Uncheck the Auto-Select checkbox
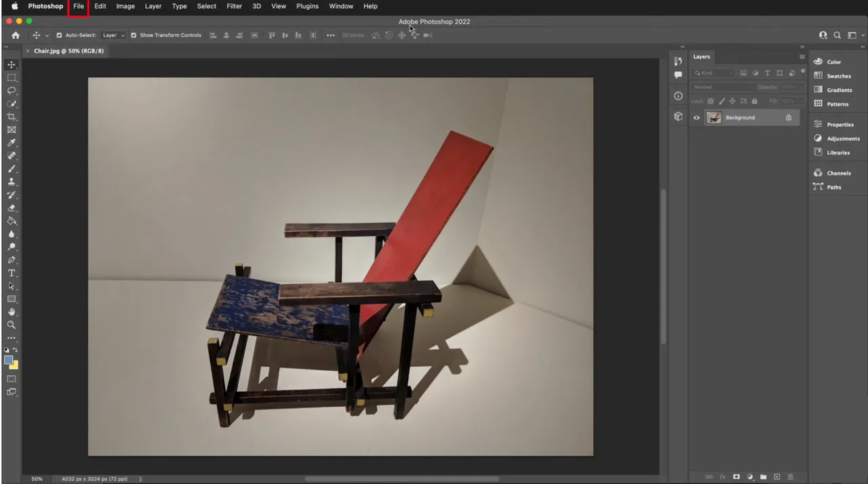The image size is (868, 484). click(x=59, y=35)
